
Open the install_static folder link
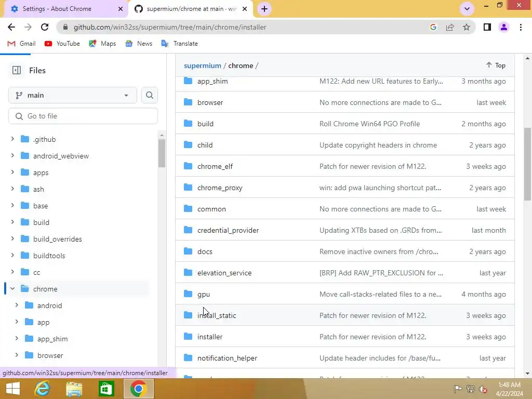[217, 315]
